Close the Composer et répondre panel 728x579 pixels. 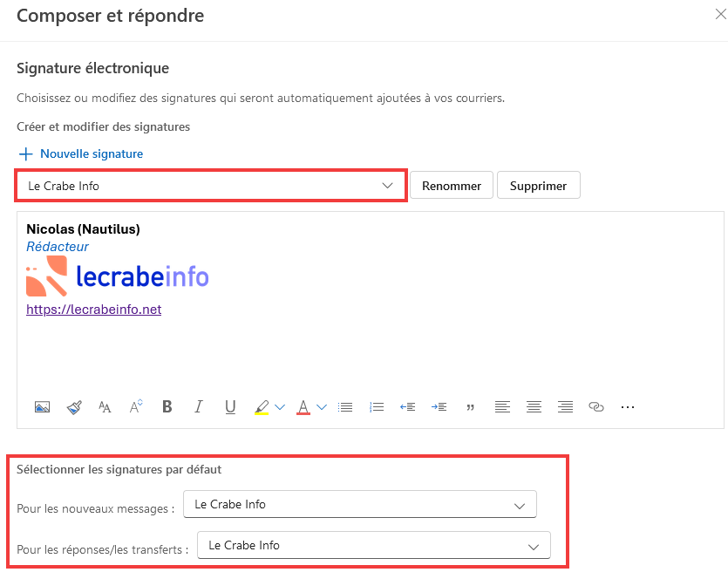click(720, 15)
